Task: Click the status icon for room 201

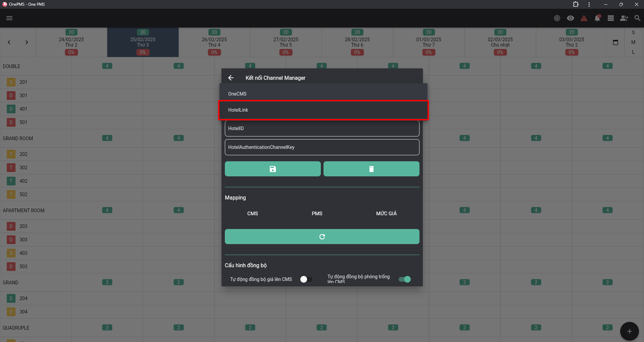Action: [11, 82]
